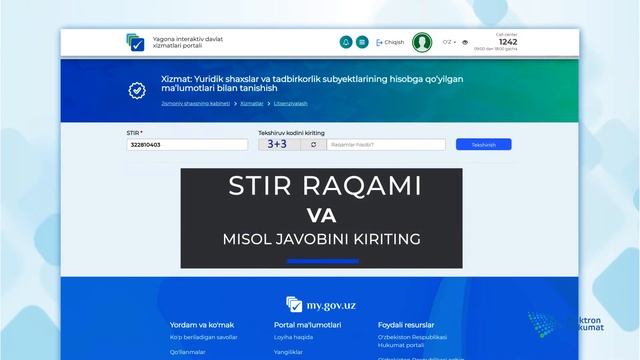Open Jismoniy shaxsning kabineti breadcrumb

coord(196,103)
